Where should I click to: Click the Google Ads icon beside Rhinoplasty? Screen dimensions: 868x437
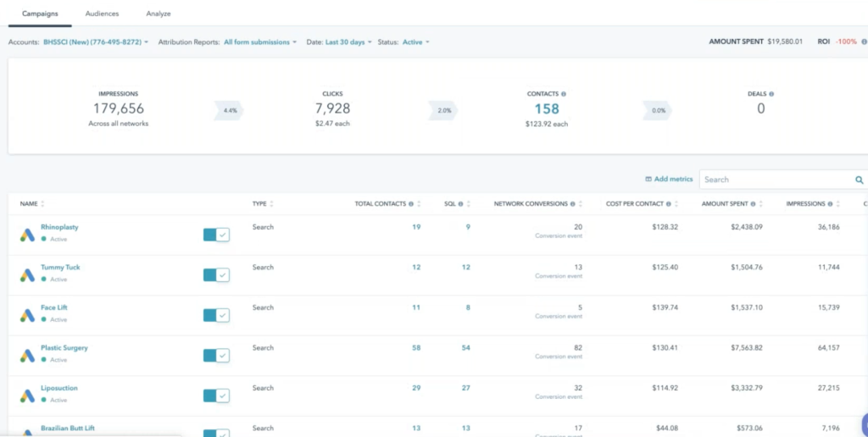pyautogui.click(x=27, y=235)
